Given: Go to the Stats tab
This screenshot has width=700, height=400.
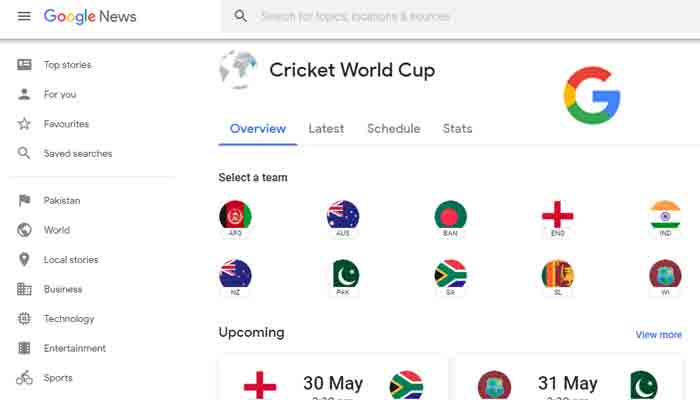Looking at the screenshot, I should point(457,129).
